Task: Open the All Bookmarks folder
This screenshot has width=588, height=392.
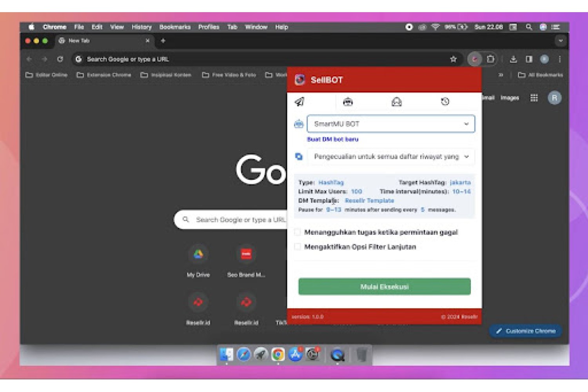Action: pos(540,75)
